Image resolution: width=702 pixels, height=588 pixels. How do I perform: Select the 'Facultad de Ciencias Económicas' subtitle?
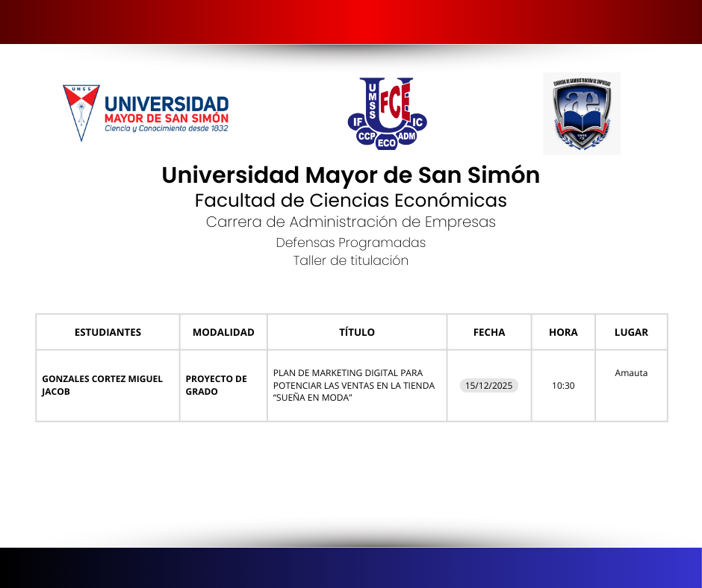pyautogui.click(x=350, y=201)
